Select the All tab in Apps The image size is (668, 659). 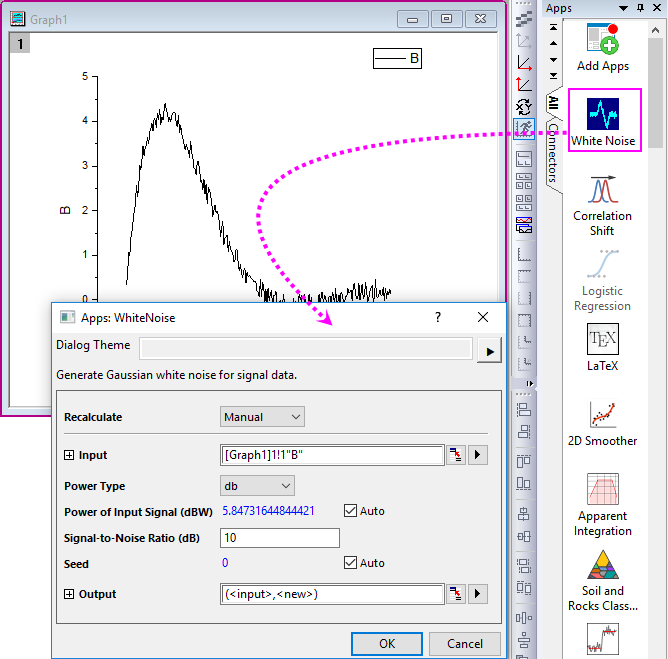click(x=553, y=104)
